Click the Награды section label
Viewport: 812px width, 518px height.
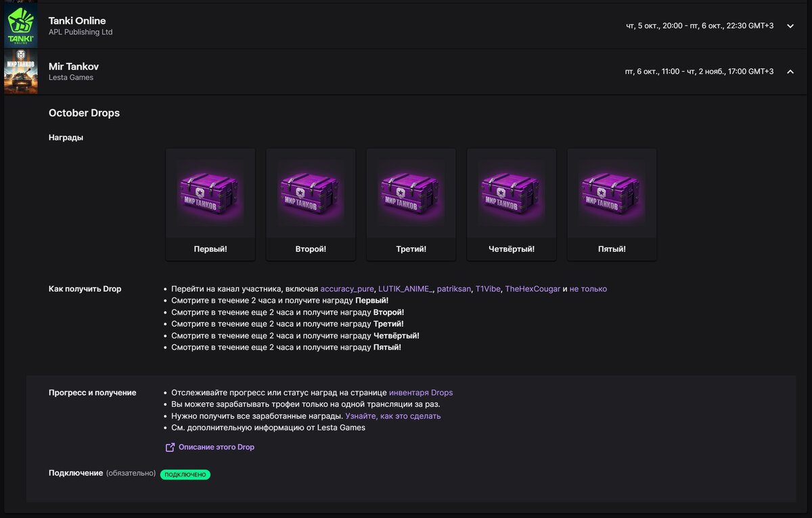point(66,137)
